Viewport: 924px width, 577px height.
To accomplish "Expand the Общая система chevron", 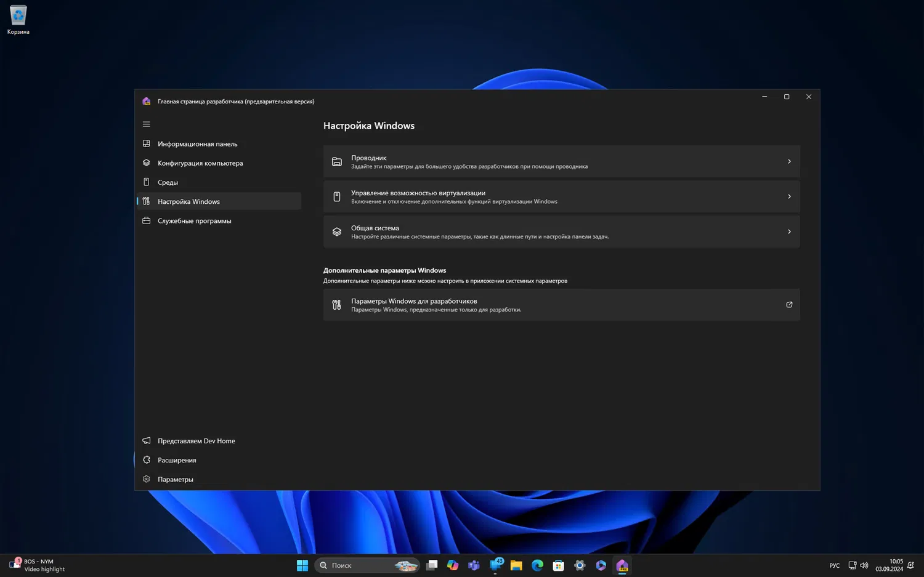I will tap(789, 232).
